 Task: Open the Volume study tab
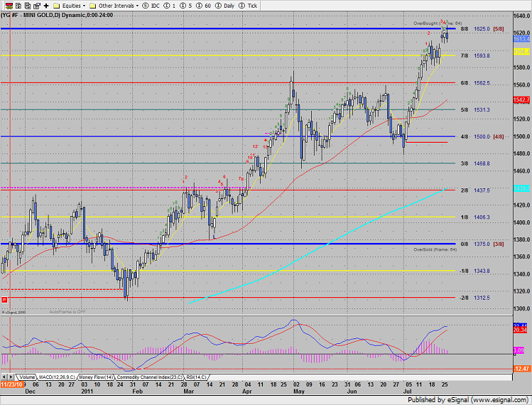[x=27, y=377]
